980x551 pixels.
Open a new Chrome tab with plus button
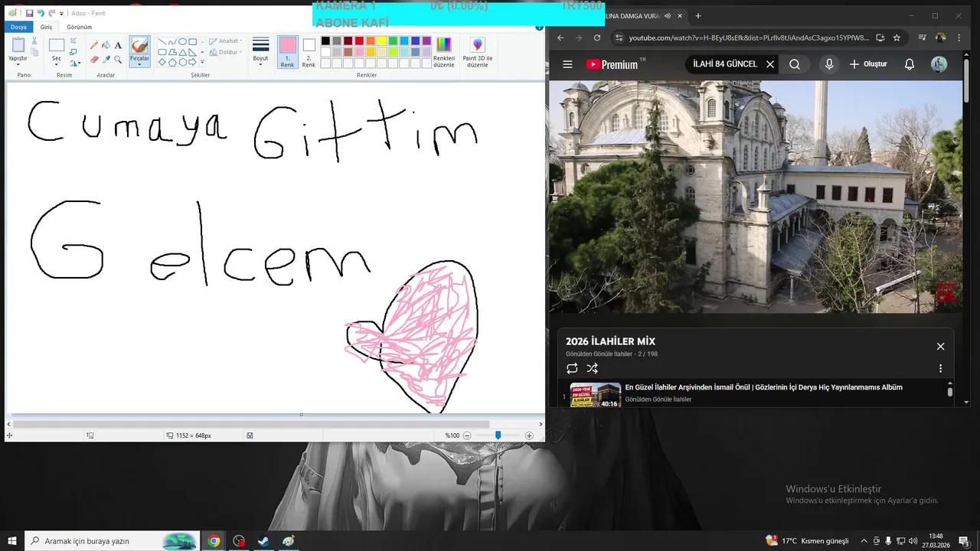point(698,15)
